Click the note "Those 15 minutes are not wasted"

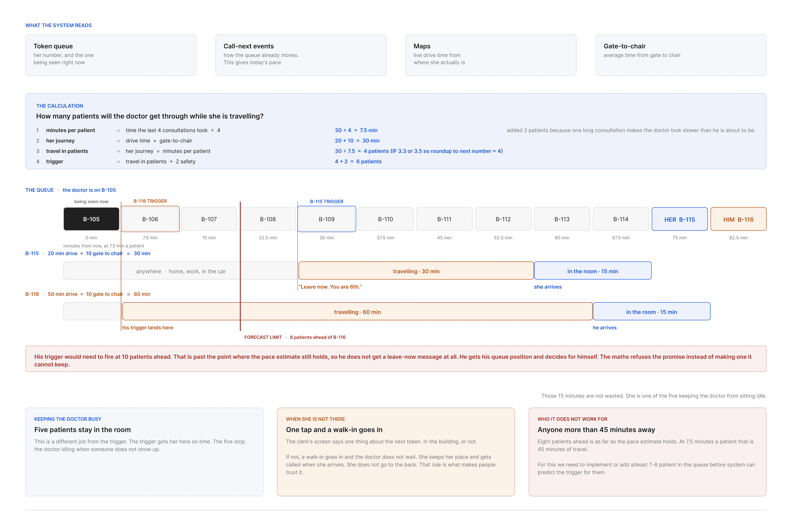click(x=654, y=396)
